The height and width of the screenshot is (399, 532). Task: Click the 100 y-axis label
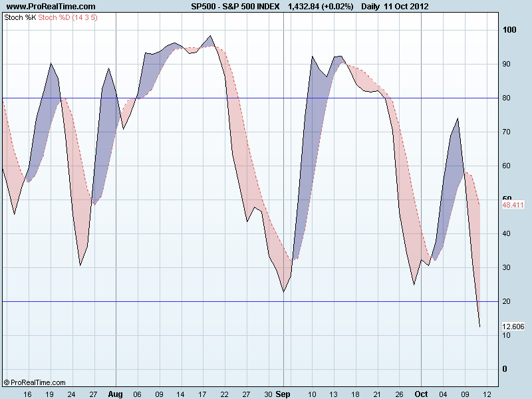[509, 30]
